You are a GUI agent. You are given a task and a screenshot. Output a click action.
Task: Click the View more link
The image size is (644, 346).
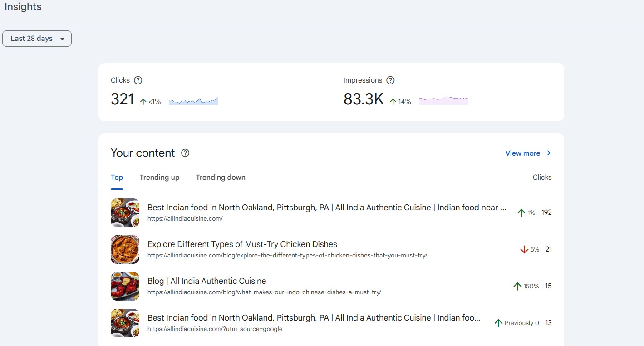click(523, 153)
